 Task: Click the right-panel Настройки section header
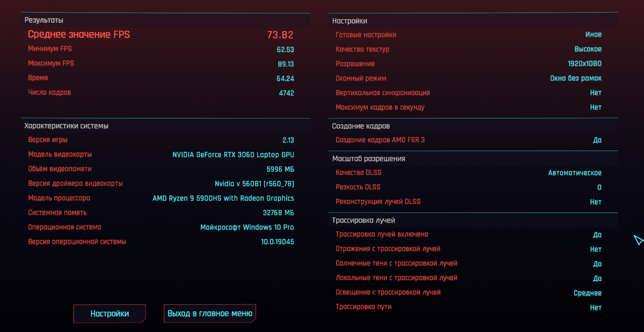tap(350, 21)
